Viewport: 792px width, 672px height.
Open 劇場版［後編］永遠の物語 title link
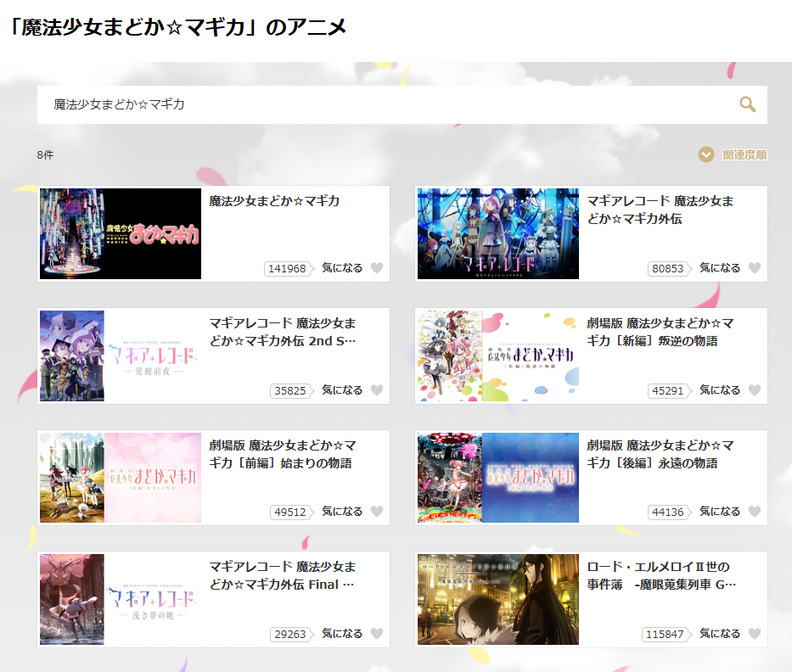coord(660,454)
